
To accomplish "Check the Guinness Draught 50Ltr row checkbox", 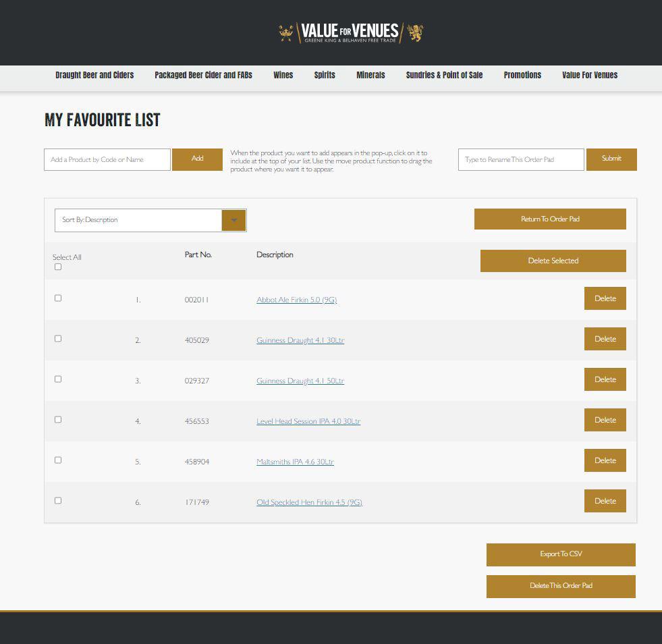I will pos(58,379).
